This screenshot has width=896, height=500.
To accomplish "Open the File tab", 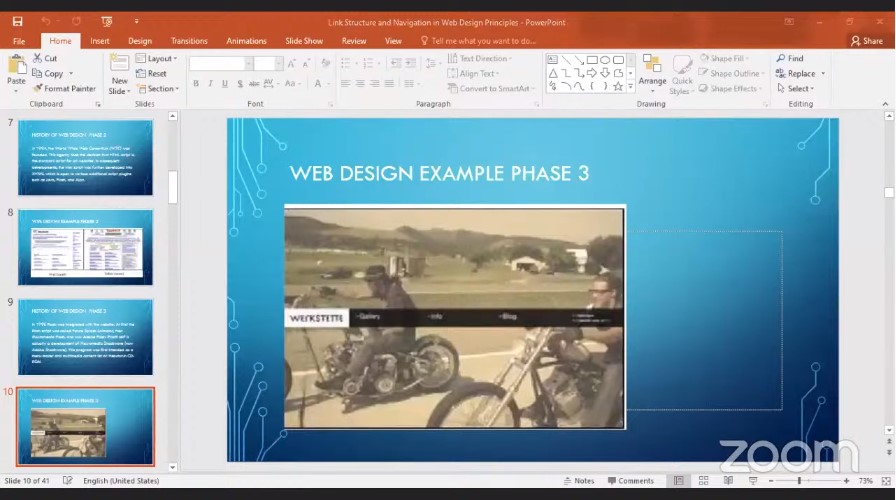I will click(19, 41).
